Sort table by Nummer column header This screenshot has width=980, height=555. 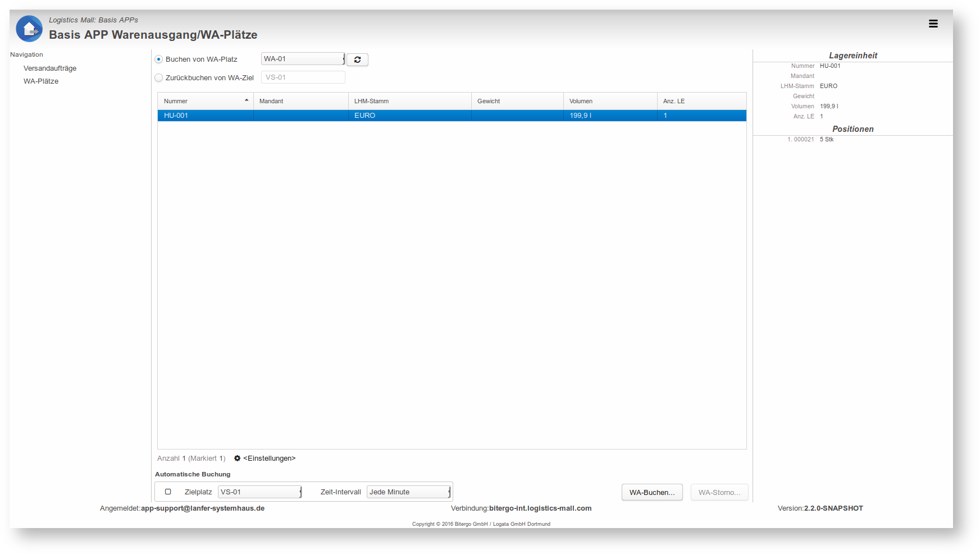(206, 101)
